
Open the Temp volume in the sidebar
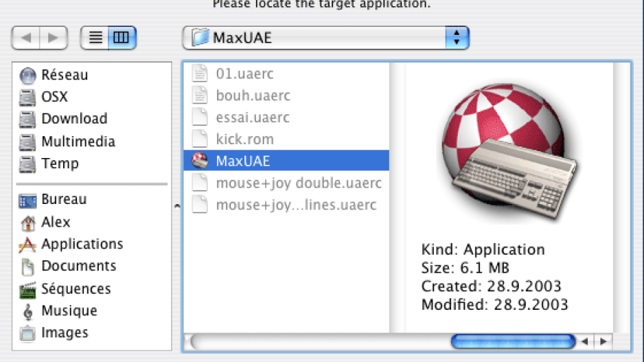coord(49,163)
